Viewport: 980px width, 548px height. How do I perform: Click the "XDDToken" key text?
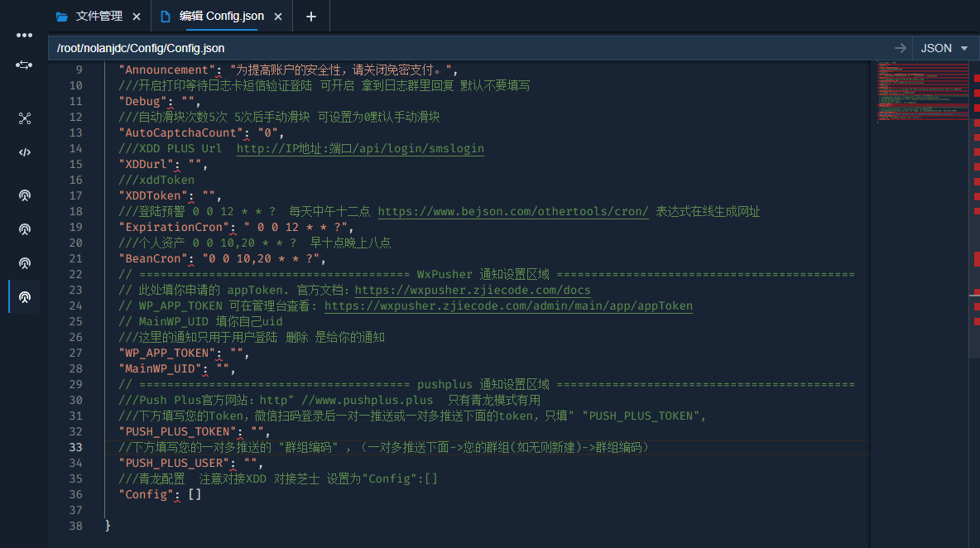153,195
